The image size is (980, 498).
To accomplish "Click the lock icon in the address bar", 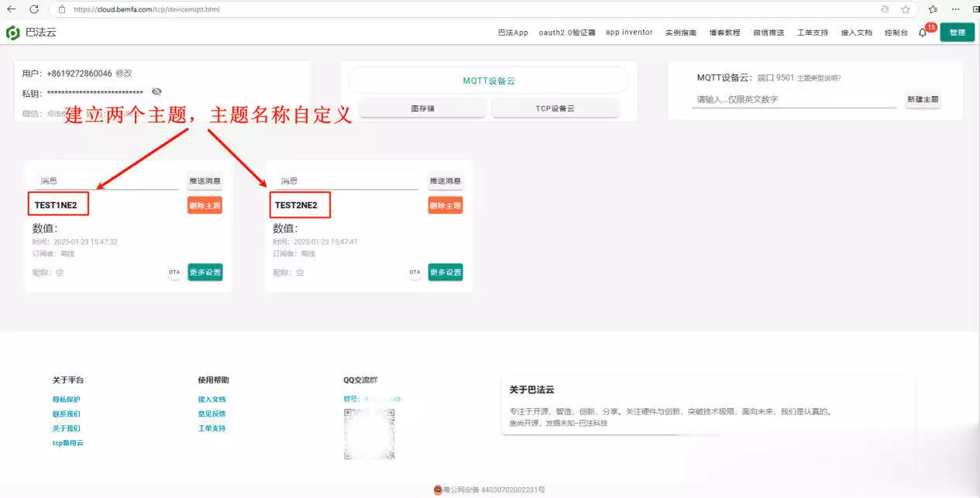I will pos(61,9).
